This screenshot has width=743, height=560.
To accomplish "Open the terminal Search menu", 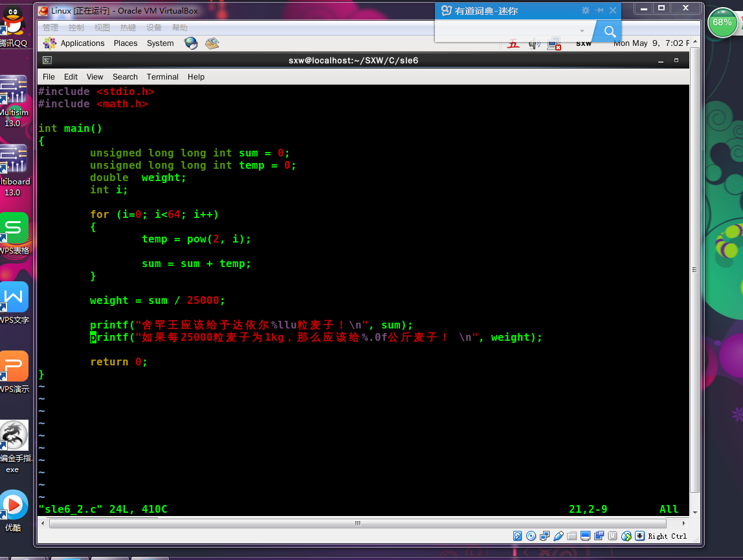I will coord(125,77).
